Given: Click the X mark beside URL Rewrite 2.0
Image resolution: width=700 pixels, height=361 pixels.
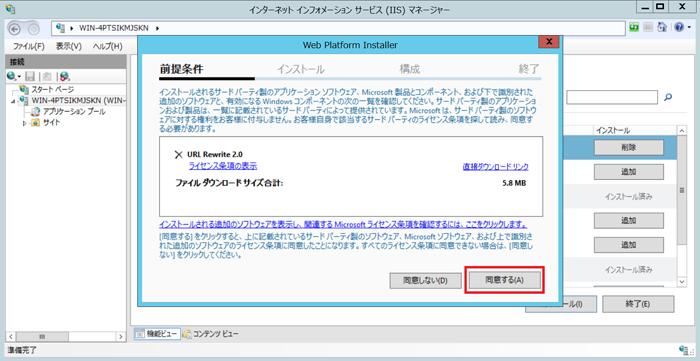Looking at the screenshot, I should tap(179, 154).
